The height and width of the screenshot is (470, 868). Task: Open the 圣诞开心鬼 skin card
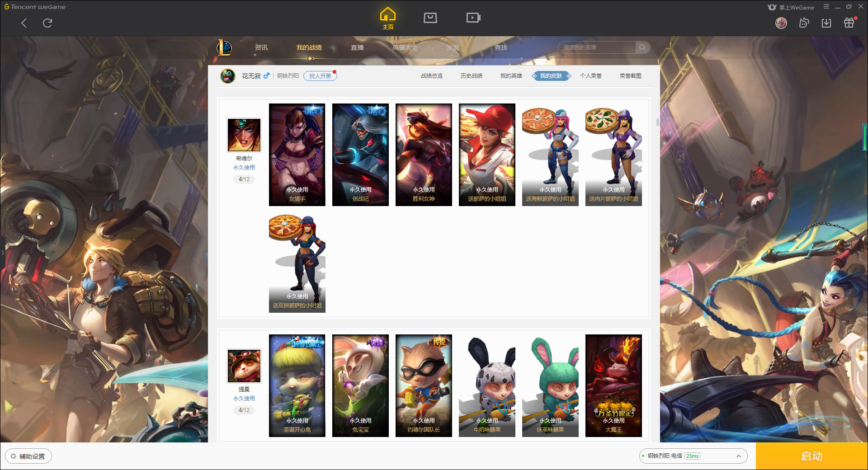pos(297,385)
